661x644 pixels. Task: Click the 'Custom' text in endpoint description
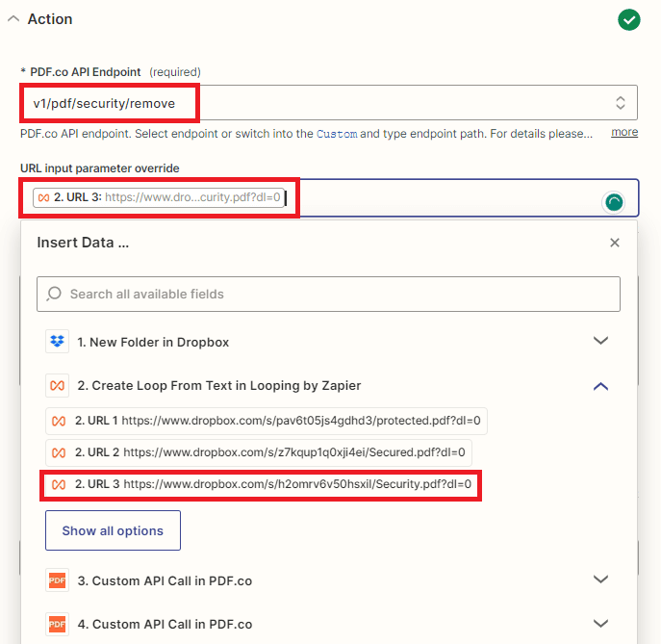(x=337, y=134)
